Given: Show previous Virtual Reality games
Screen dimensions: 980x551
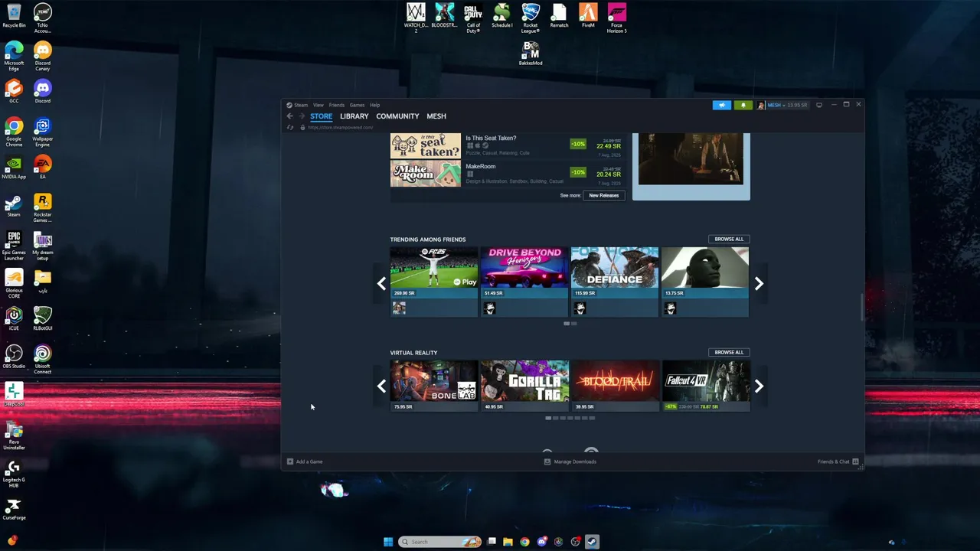Looking at the screenshot, I should 381,386.
